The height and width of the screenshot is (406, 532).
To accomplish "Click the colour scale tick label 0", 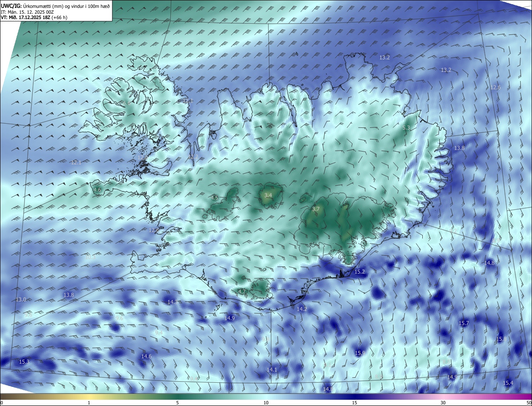I will 1,403.
